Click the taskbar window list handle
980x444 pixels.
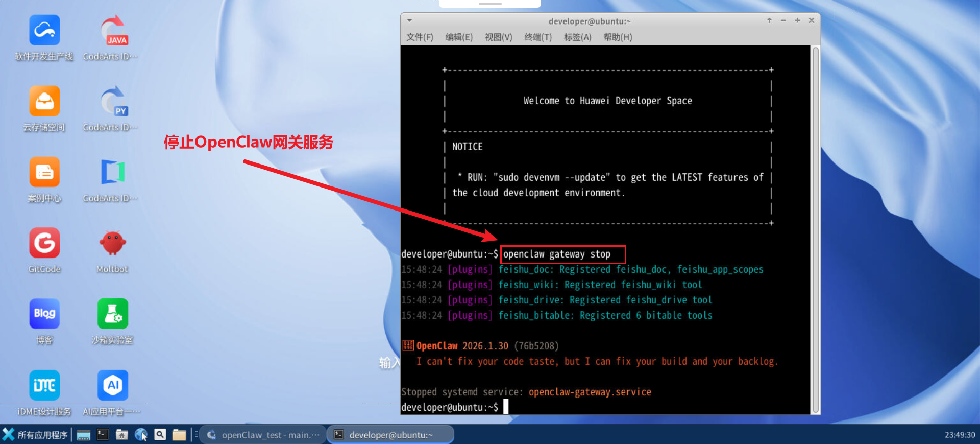point(196,435)
